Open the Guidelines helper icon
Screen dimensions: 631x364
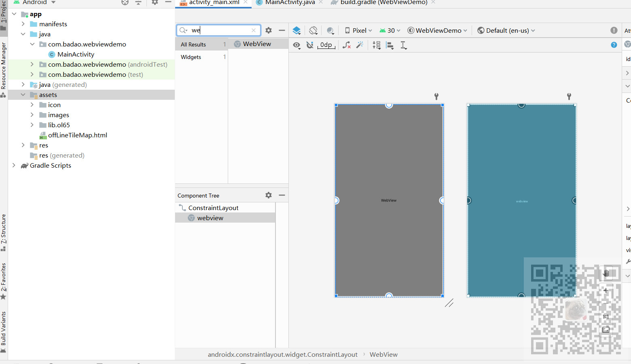click(403, 45)
